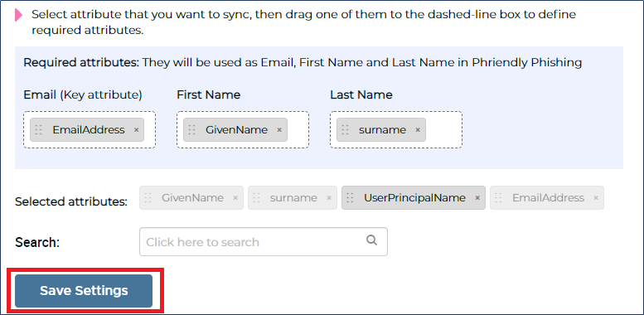644x315 pixels.
Task: Click drag handle of greyed EmailAddress selected chip
Action: click(498, 197)
